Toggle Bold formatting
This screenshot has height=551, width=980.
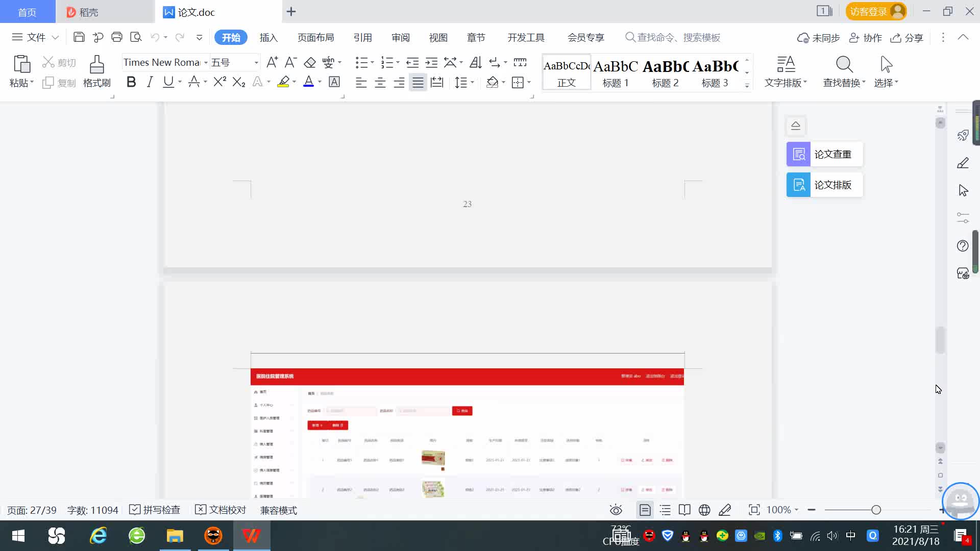tap(131, 82)
